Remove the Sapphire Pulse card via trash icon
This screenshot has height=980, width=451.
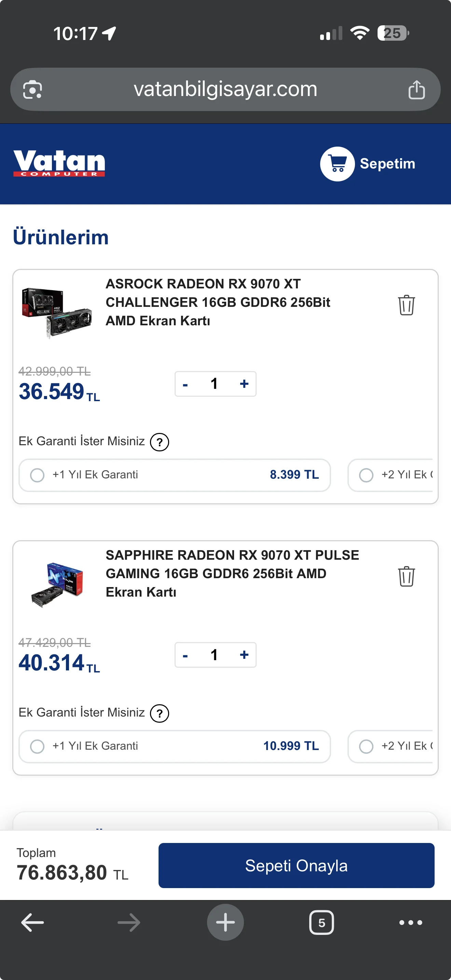pyautogui.click(x=406, y=576)
